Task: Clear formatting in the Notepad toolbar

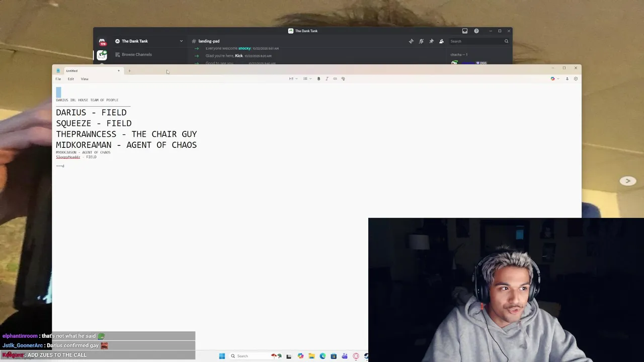Action: pos(343,78)
